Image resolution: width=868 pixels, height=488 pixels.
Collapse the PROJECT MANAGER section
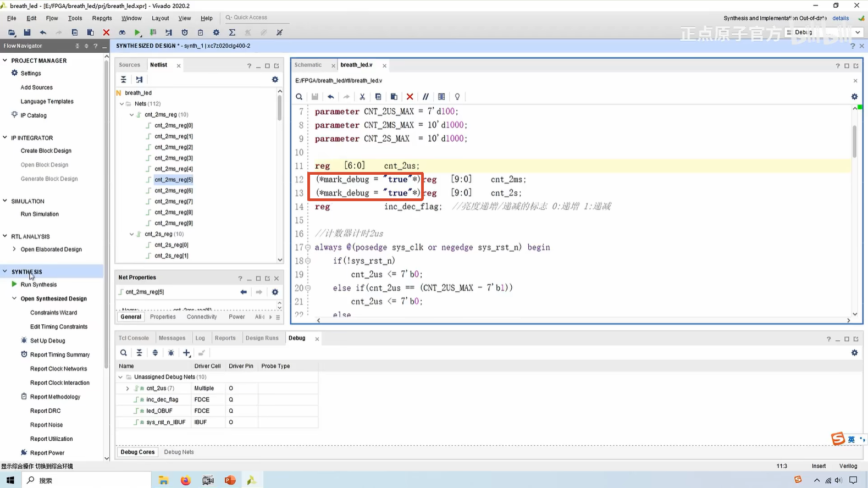[x=5, y=60]
